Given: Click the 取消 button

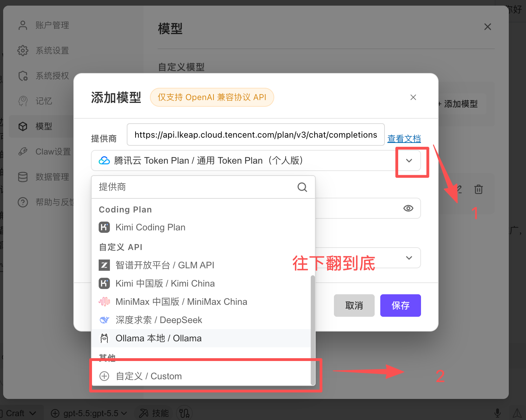Looking at the screenshot, I should 354,306.
